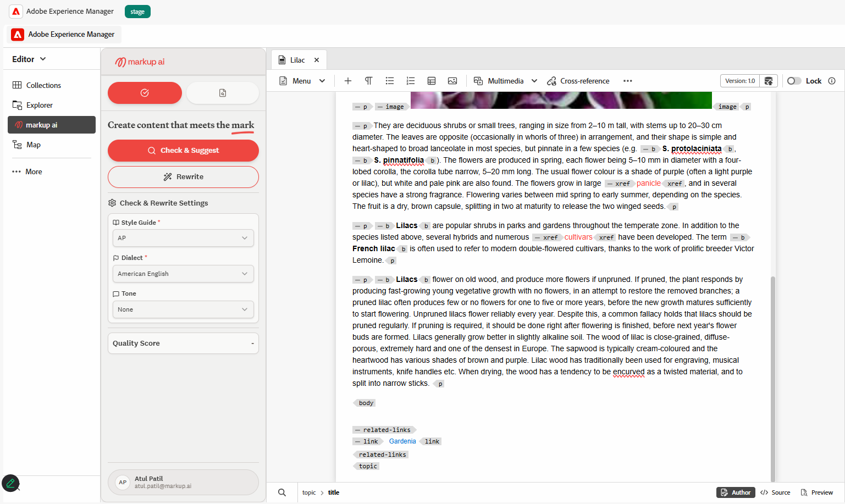Click the green pen floating icon
This screenshot has width=845, height=504.
click(10, 483)
